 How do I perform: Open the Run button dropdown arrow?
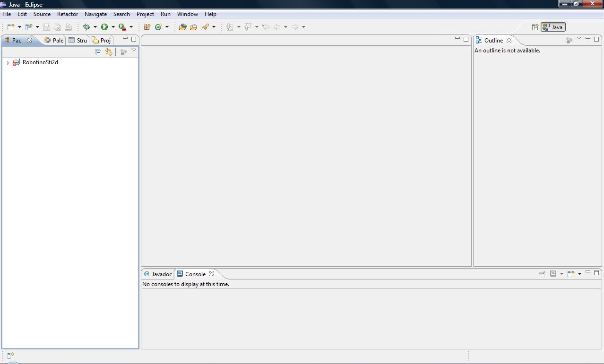coord(113,27)
